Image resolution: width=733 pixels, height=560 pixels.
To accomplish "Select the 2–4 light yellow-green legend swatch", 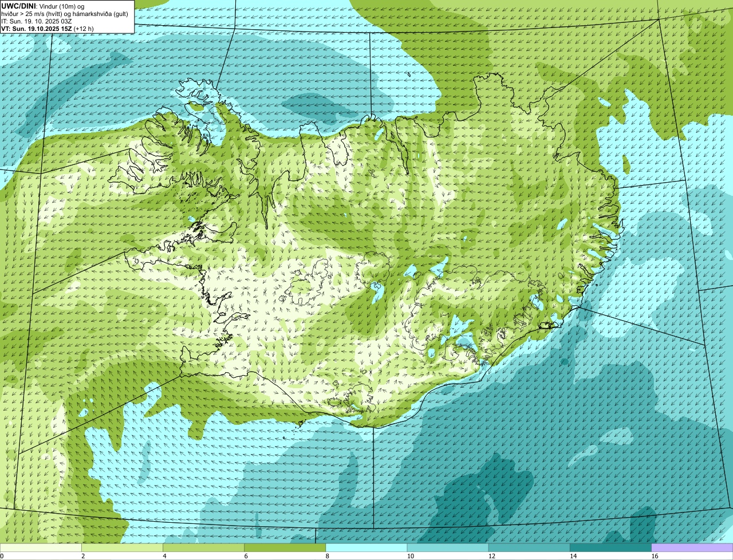I will pyautogui.click(x=122, y=548).
